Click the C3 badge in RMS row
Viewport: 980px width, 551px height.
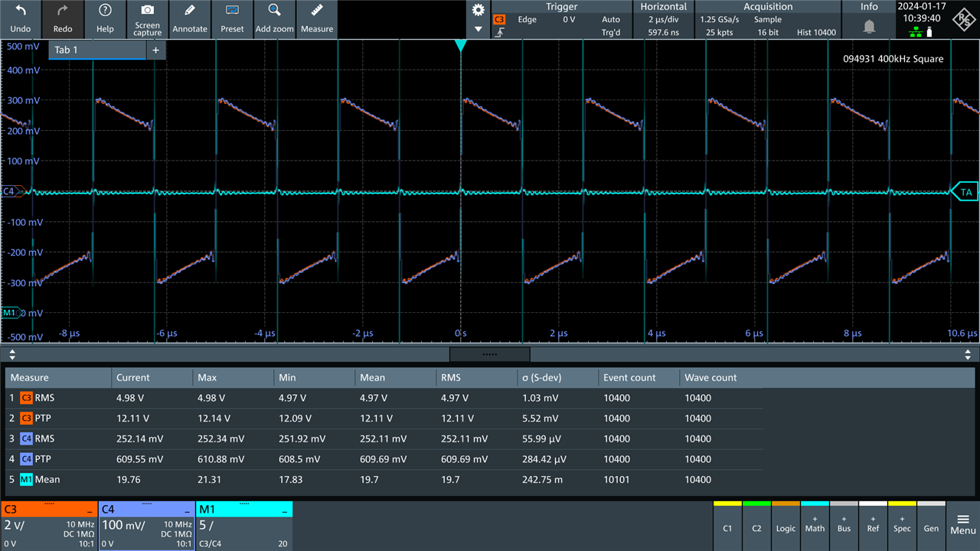pyautogui.click(x=26, y=398)
